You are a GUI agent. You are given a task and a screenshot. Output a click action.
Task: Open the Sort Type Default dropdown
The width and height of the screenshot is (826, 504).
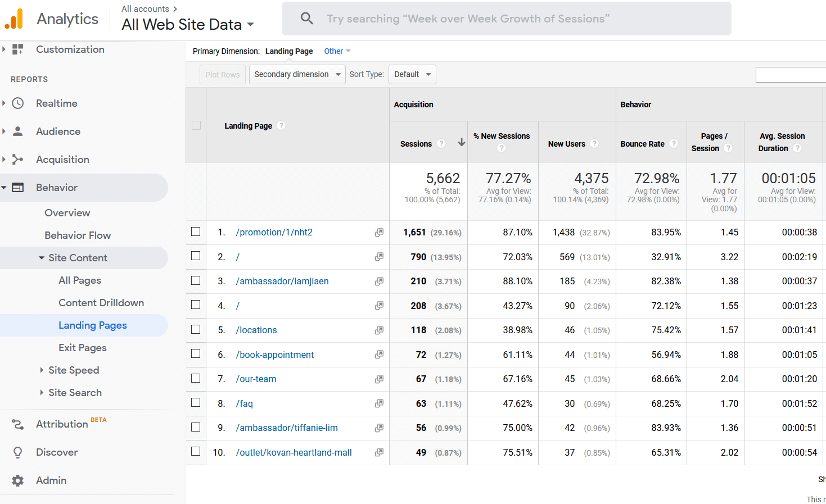[412, 74]
